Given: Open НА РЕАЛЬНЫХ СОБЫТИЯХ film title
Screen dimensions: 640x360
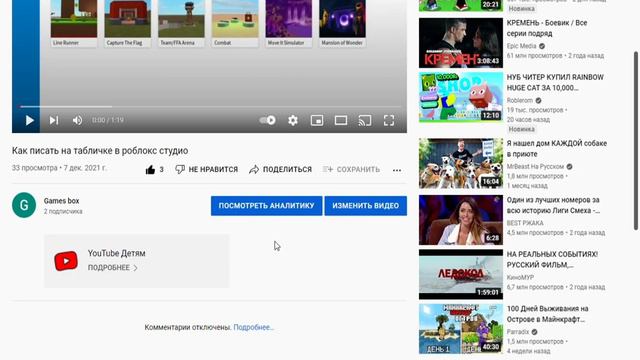Looking at the screenshot, I should click(552, 260).
